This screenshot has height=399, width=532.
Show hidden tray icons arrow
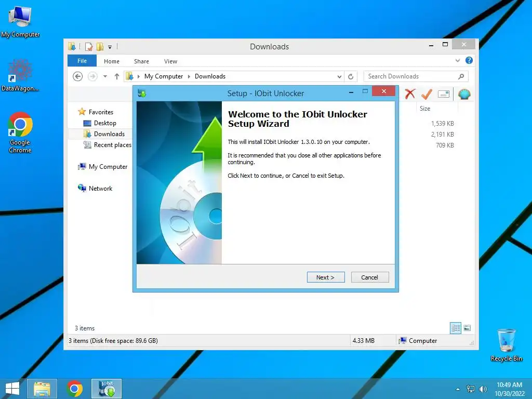(458, 389)
